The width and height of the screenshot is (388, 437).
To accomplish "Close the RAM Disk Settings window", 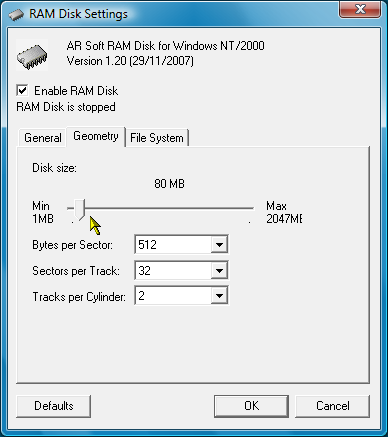I will click(360, 9).
